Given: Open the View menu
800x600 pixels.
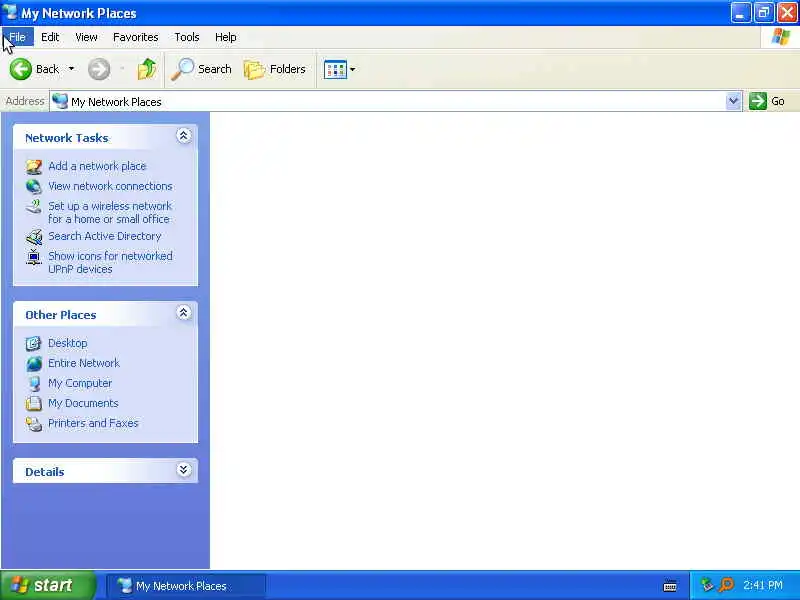Looking at the screenshot, I should (x=86, y=37).
